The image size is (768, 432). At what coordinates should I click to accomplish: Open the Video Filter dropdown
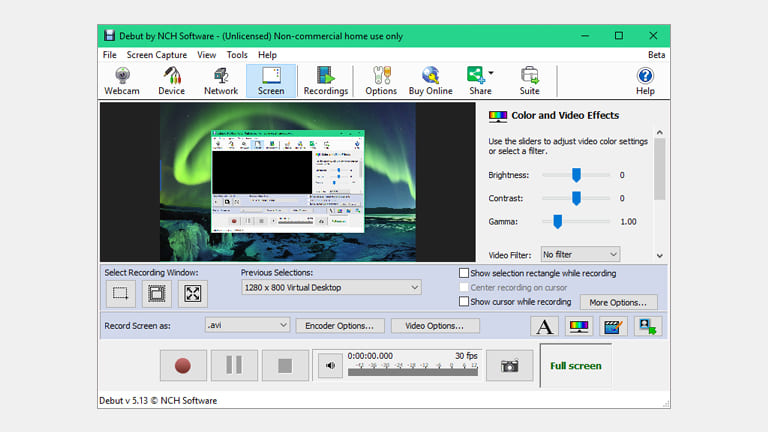click(x=580, y=254)
